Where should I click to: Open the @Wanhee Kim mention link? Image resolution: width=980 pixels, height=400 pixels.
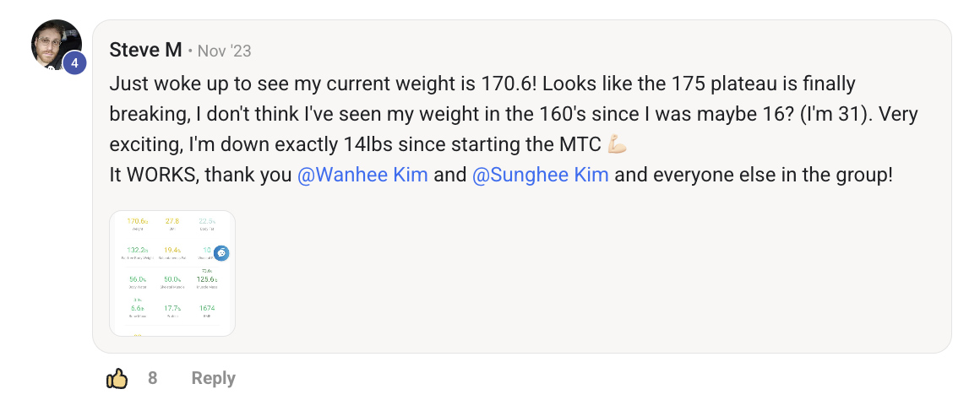362,176
